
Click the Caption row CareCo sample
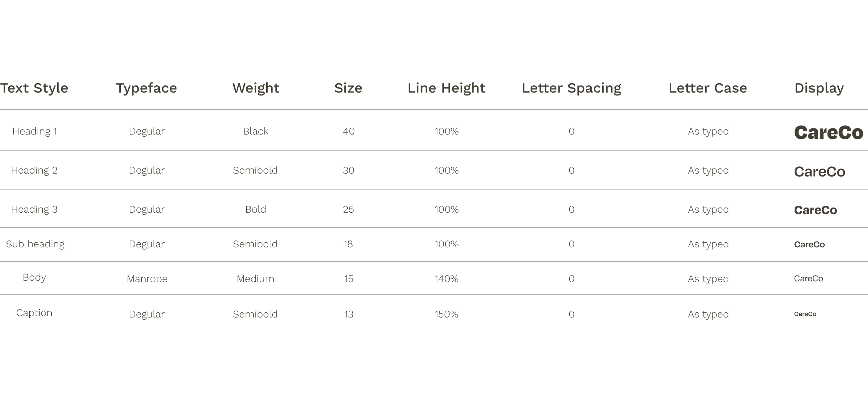click(x=805, y=314)
